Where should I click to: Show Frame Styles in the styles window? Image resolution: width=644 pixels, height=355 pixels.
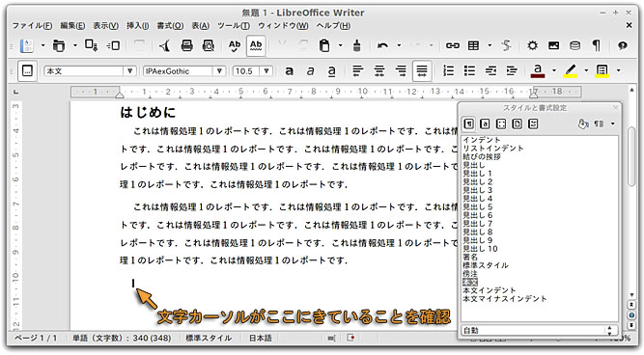pos(501,123)
